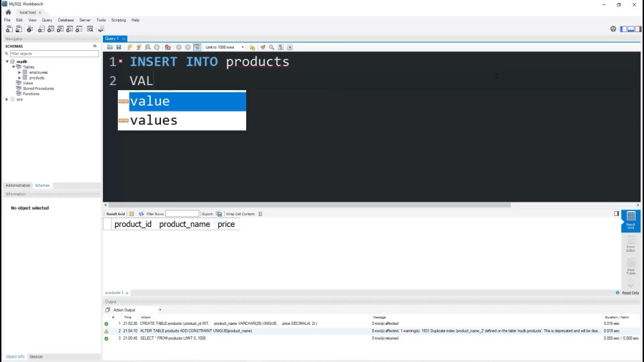Image resolution: width=644 pixels, height=362 pixels.
Task: Refresh result grid data icon
Action: click(141, 214)
